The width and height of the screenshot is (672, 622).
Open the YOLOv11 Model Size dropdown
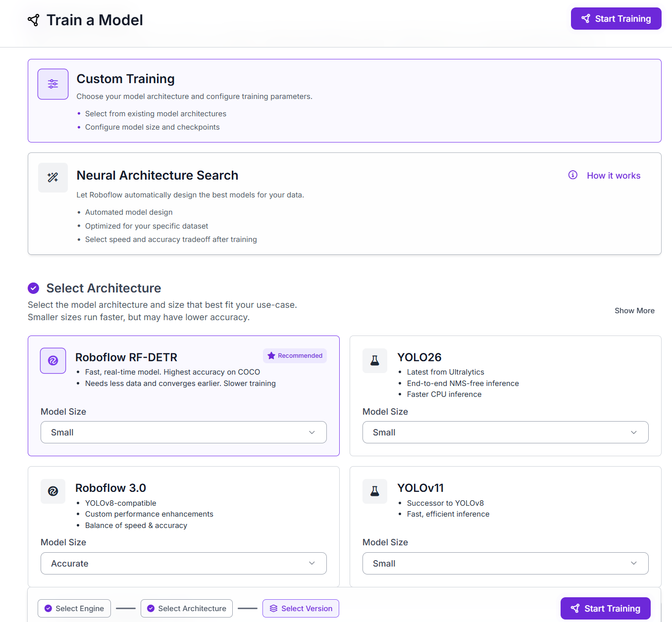coord(506,564)
